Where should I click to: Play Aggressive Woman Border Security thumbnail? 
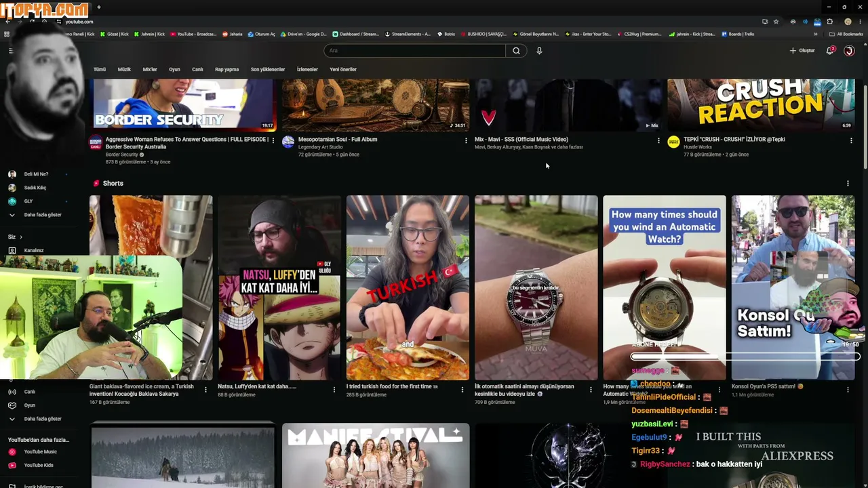pos(183,104)
